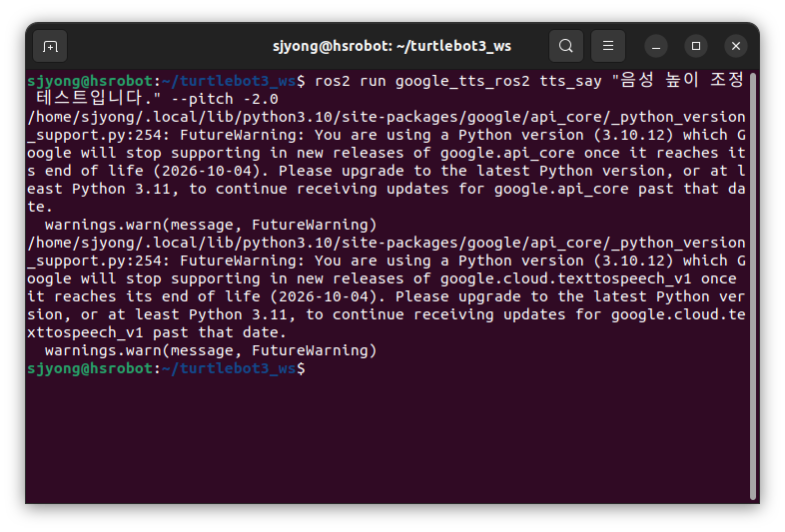785x532 pixels.
Task: Click the tts_say word in the command
Action: tap(570, 81)
